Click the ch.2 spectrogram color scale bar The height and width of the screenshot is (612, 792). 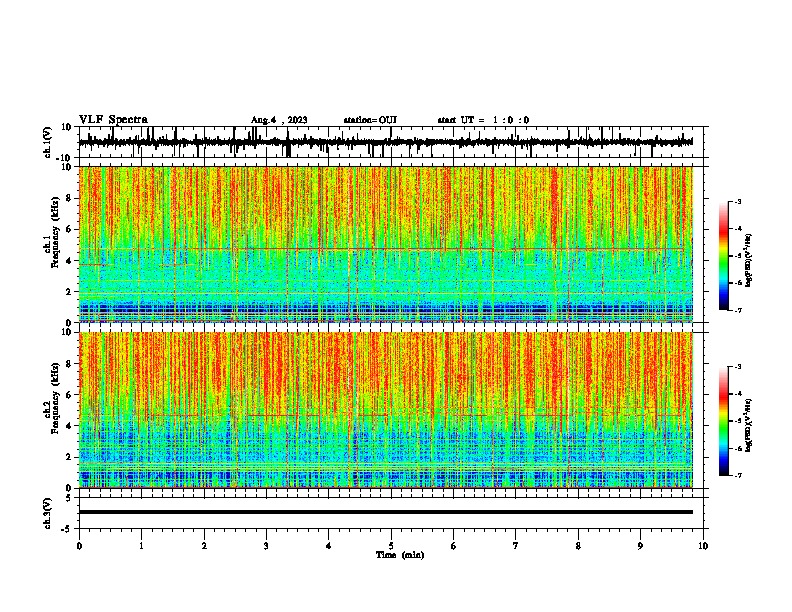tap(723, 421)
